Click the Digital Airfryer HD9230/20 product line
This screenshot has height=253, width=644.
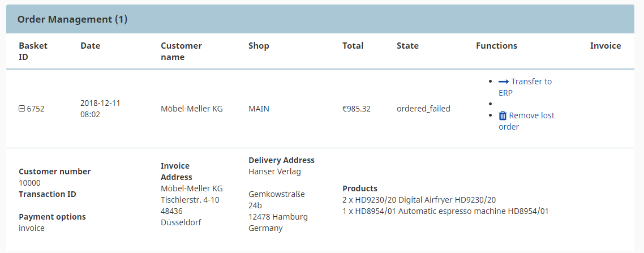point(419,200)
